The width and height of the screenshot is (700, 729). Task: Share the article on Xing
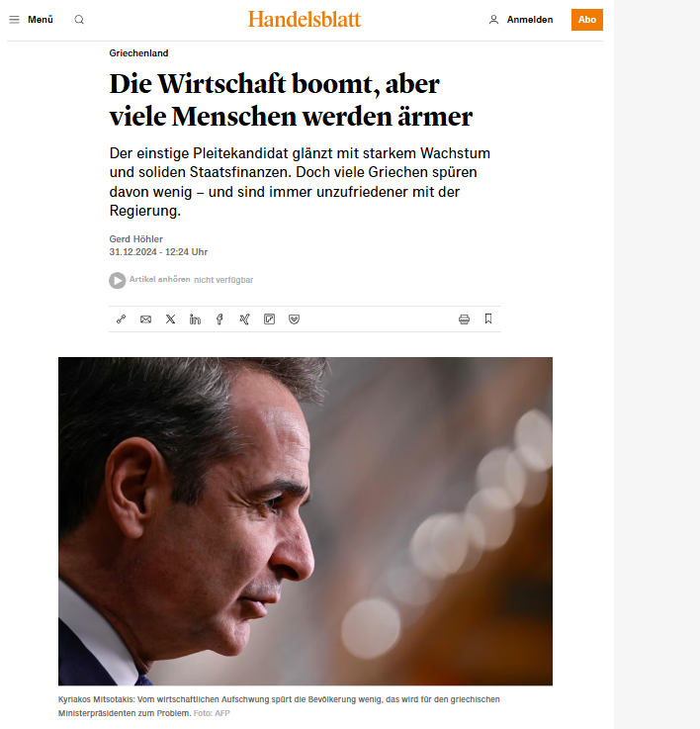[x=244, y=319]
